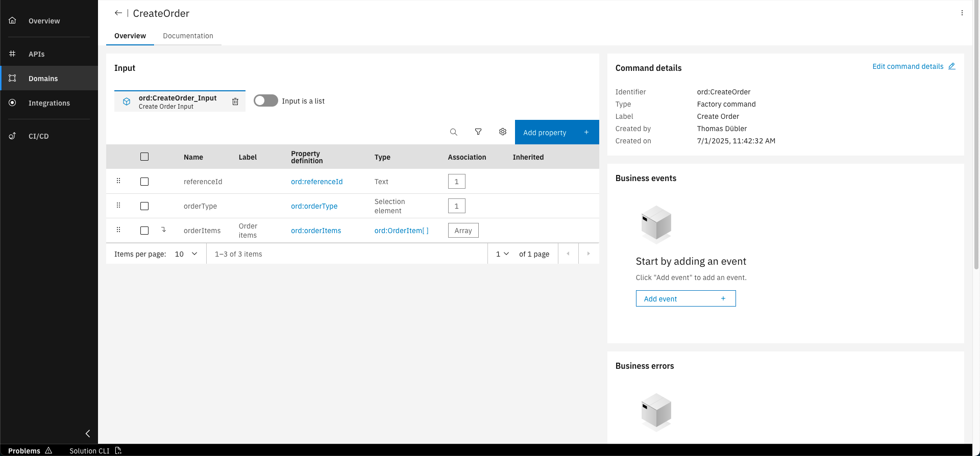Switch to the Documentation tab
This screenshot has width=980, height=456.
188,36
